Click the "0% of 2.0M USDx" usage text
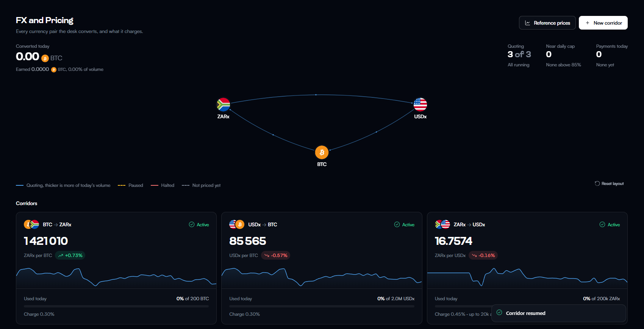The height and width of the screenshot is (329, 644). [x=396, y=299]
